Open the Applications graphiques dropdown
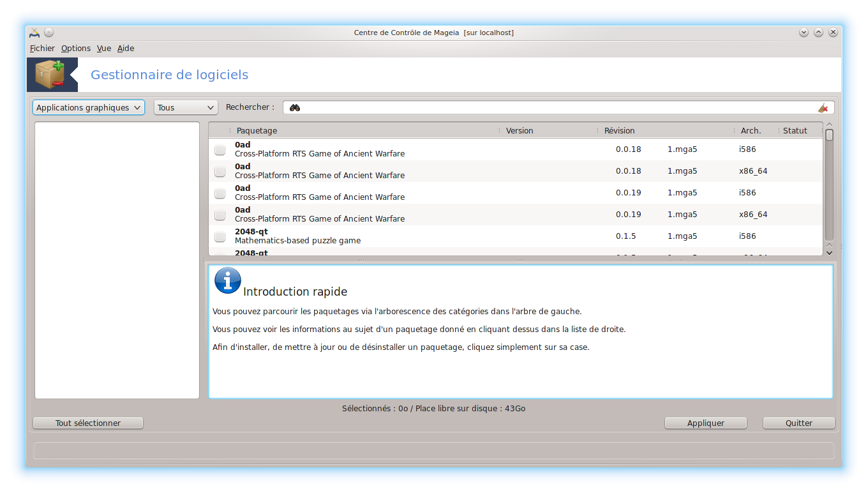This screenshot has height=493, width=868. 89,108
